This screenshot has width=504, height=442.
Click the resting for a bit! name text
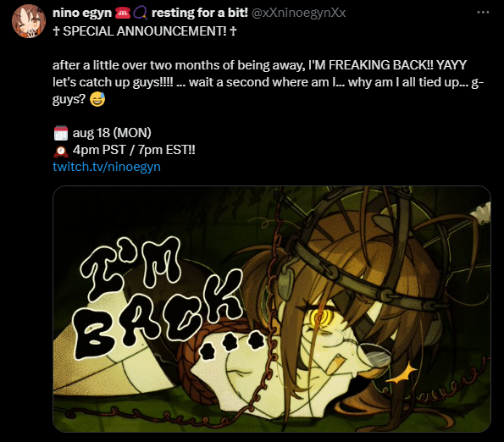[x=200, y=13]
